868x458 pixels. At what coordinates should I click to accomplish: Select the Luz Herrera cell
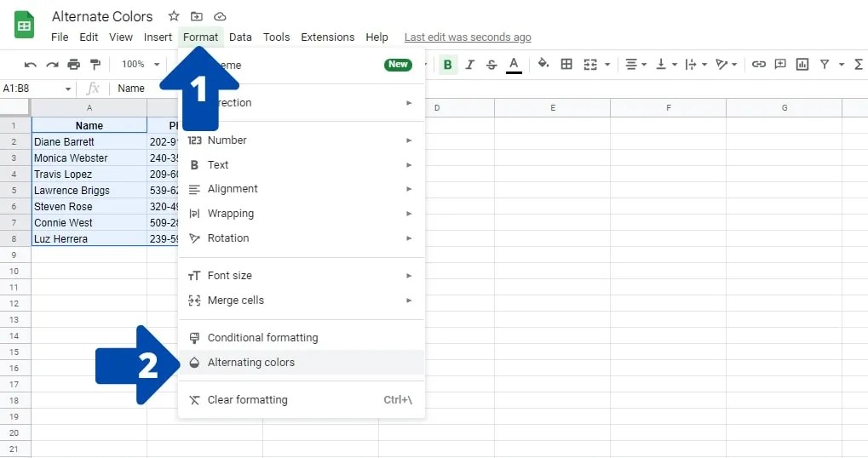click(x=89, y=239)
